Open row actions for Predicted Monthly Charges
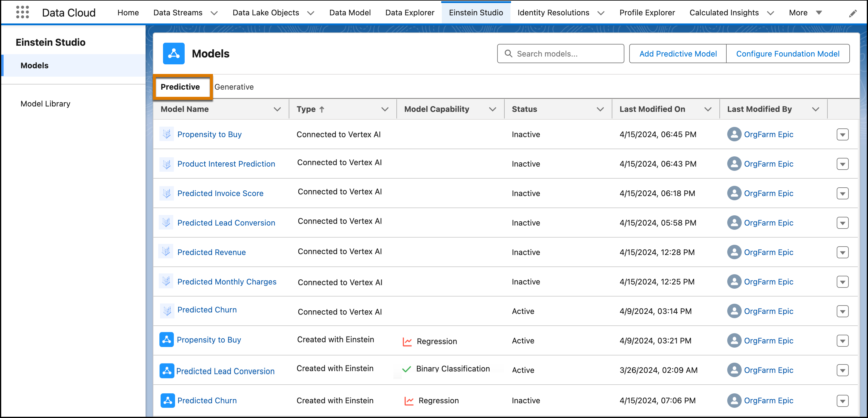Screen dimensions: 868x418 tap(842, 282)
